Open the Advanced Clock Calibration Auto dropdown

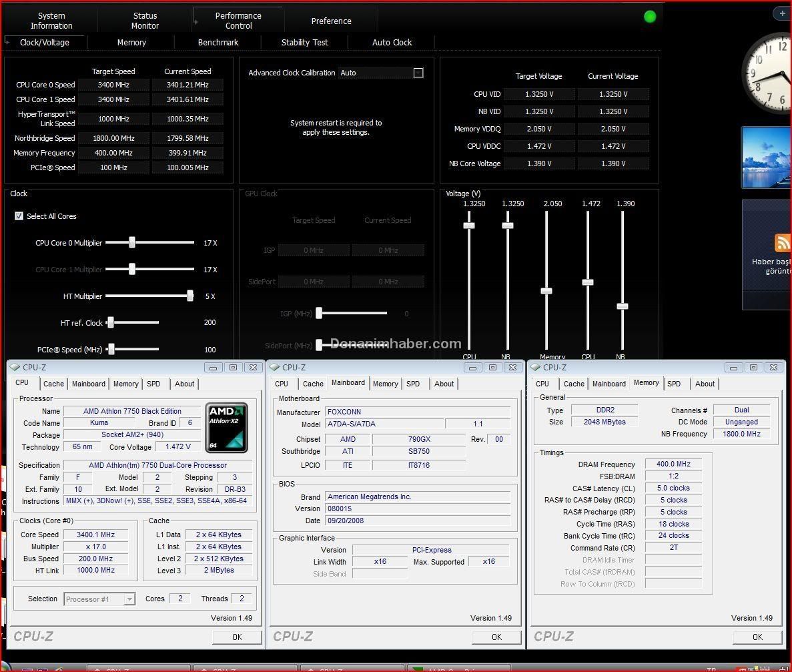coord(381,73)
